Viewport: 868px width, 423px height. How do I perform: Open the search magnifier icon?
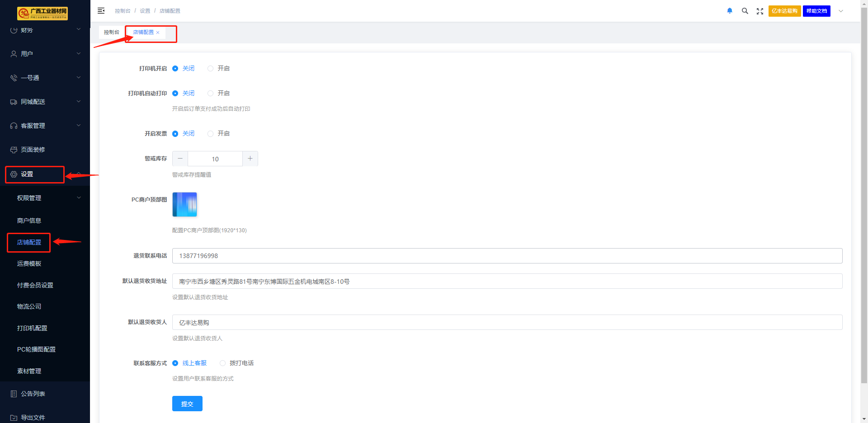coord(745,11)
